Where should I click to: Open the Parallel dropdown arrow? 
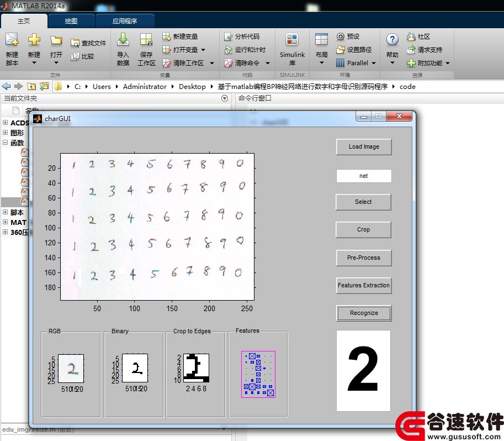click(x=374, y=63)
